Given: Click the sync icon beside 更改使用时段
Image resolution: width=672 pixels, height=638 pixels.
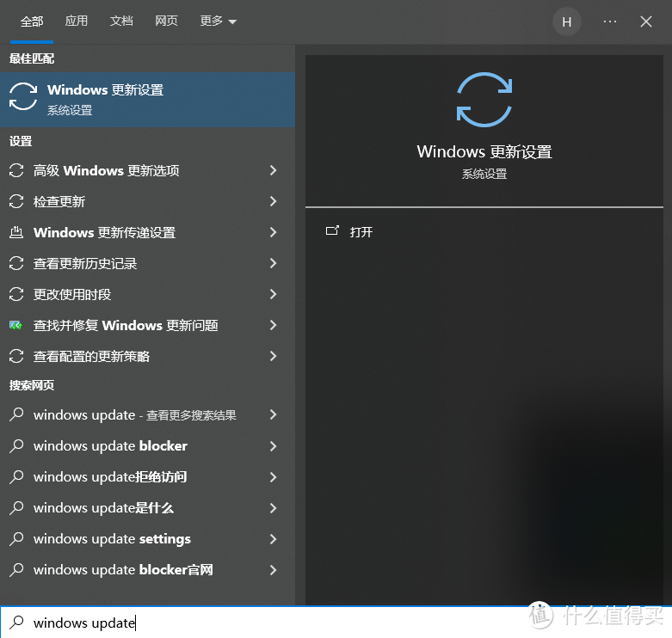Looking at the screenshot, I should (16, 294).
